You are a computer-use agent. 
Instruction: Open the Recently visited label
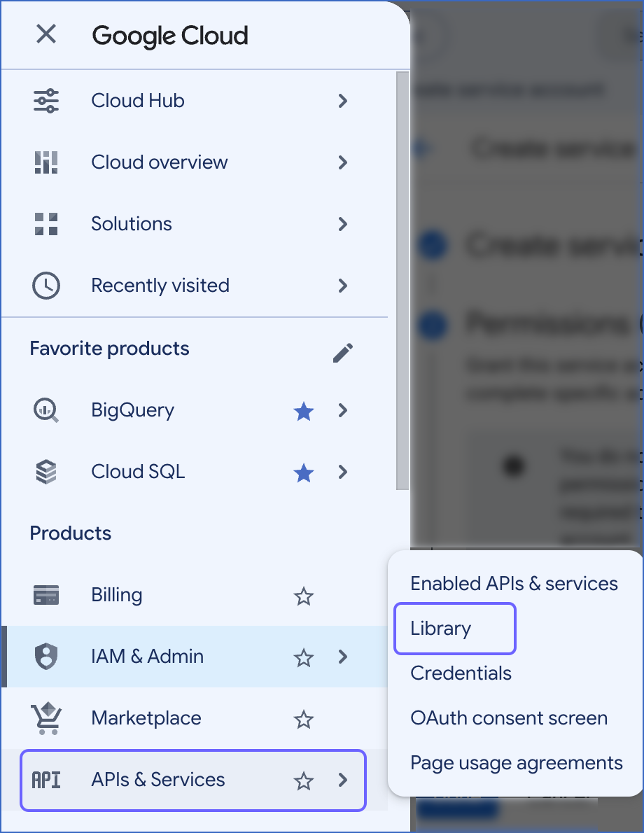click(160, 286)
